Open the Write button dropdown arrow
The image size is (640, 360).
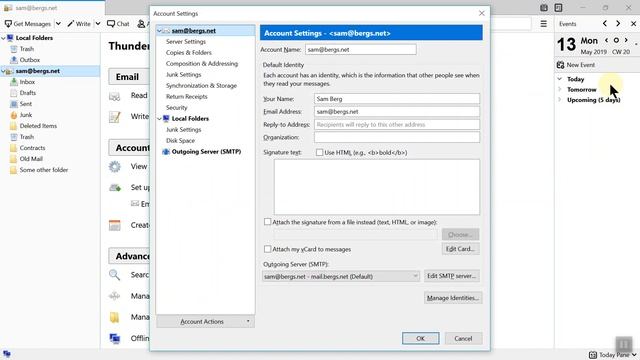click(x=98, y=24)
